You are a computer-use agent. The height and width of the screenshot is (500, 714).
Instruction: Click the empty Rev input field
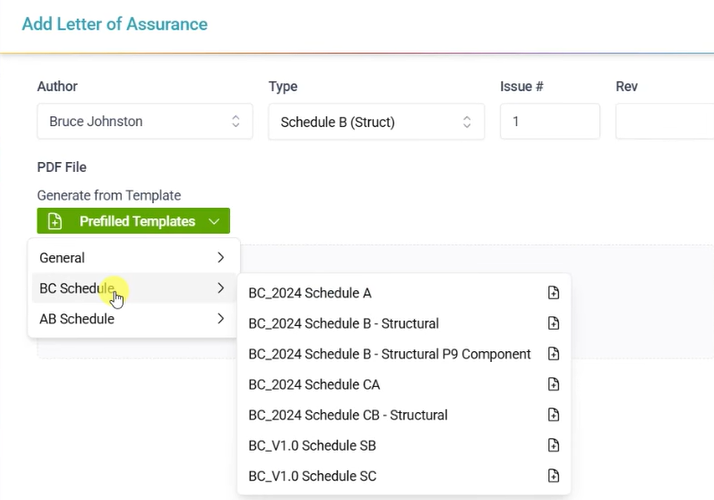[665, 122]
